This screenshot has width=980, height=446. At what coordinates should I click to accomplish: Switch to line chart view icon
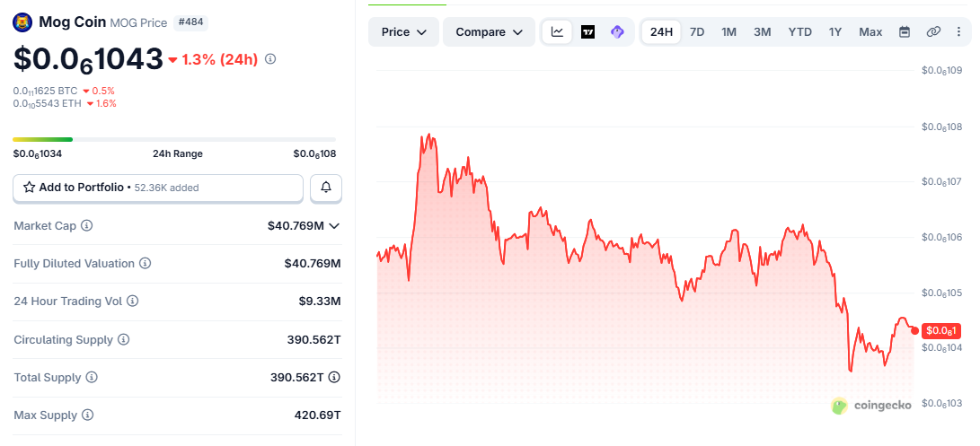[558, 32]
